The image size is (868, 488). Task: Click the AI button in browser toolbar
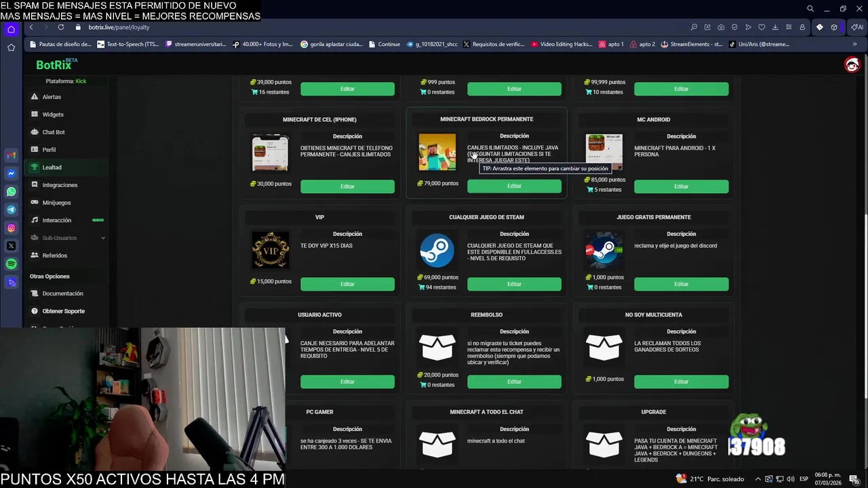pyautogui.click(x=857, y=27)
